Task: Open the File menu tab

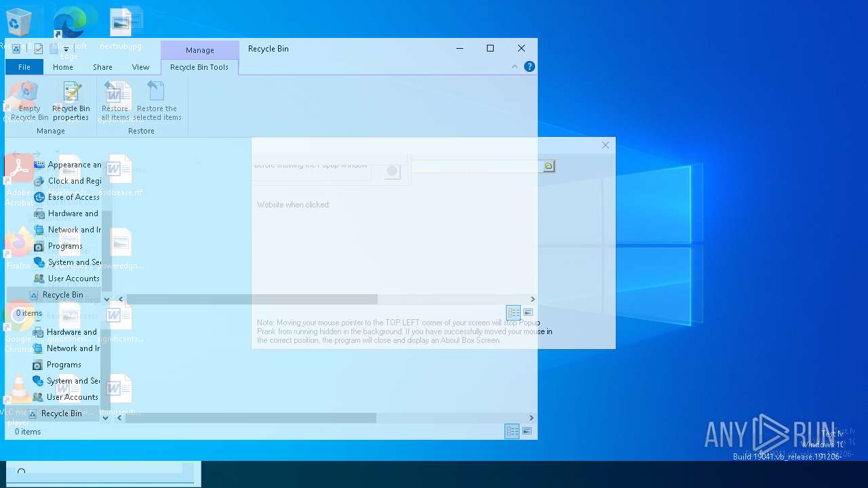Action: pyautogui.click(x=24, y=67)
